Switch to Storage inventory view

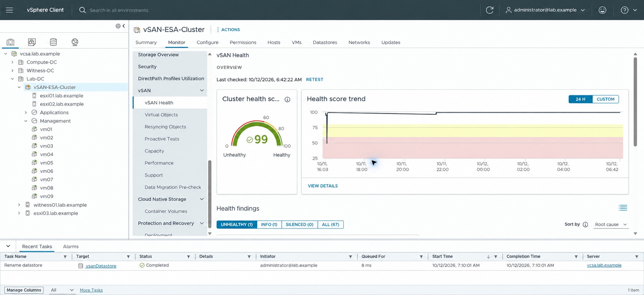pos(53,42)
